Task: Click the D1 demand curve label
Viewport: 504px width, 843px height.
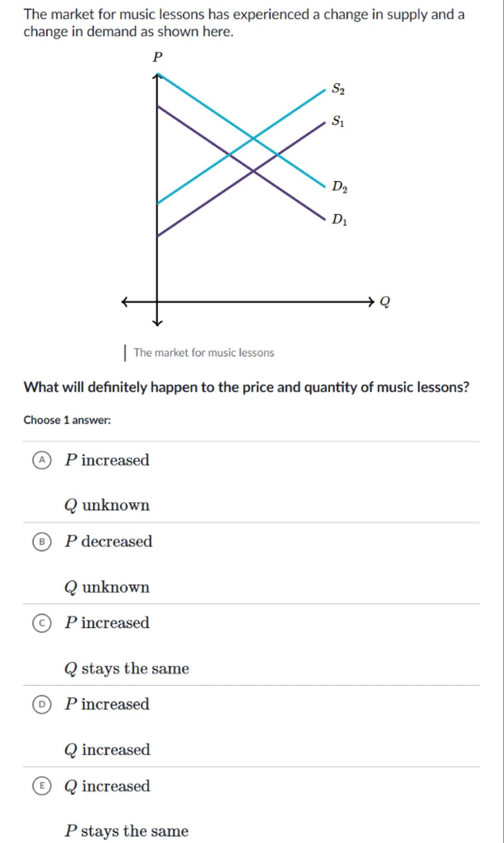Action: pyautogui.click(x=339, y=220)
